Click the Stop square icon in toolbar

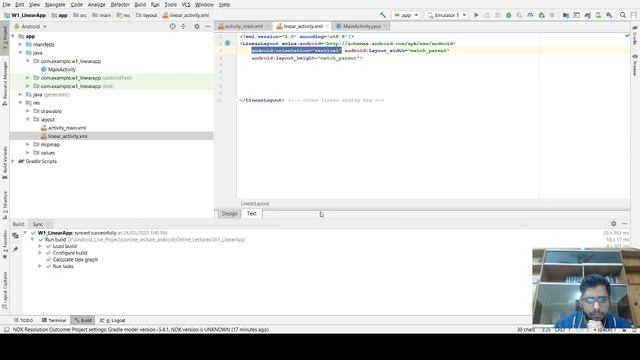552,15
